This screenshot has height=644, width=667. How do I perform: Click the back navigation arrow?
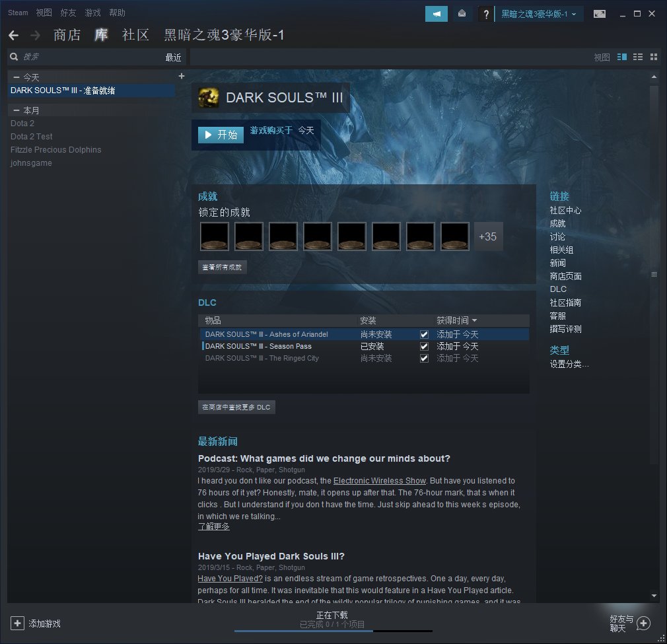click(14, 35)
